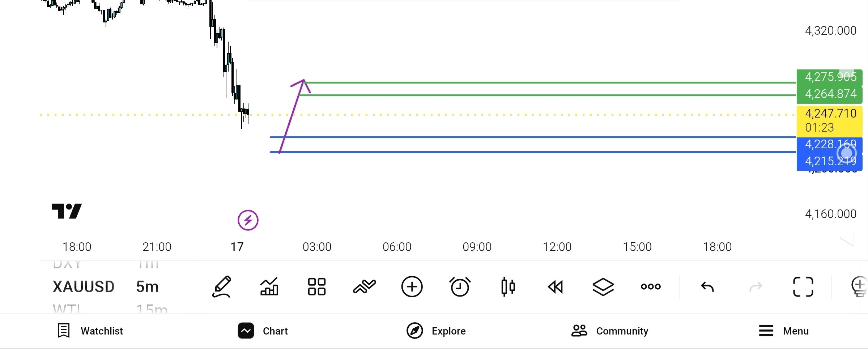The height and width of the screenshot is (349, 868).
Task: Change chart type with the candlestick icon
Action: [x=508, y=287]
